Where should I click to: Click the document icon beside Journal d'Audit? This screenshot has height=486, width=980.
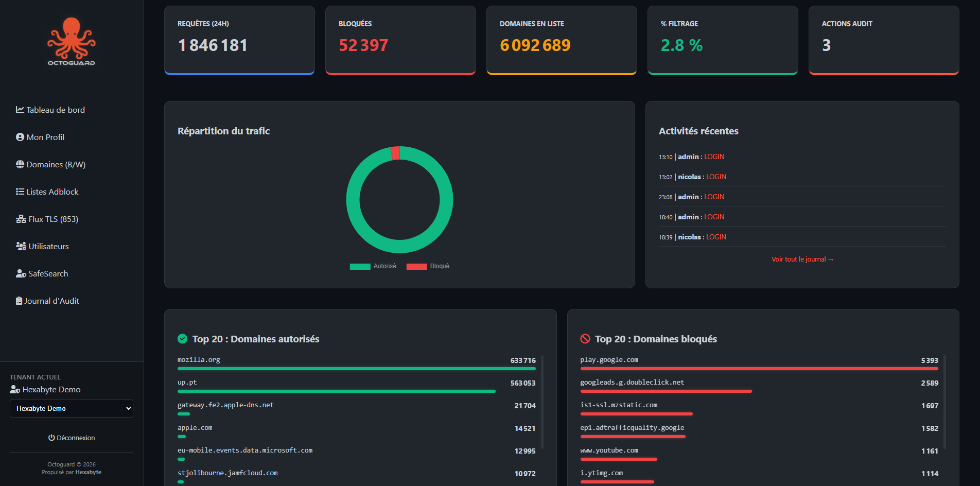(x=19, y=301)
